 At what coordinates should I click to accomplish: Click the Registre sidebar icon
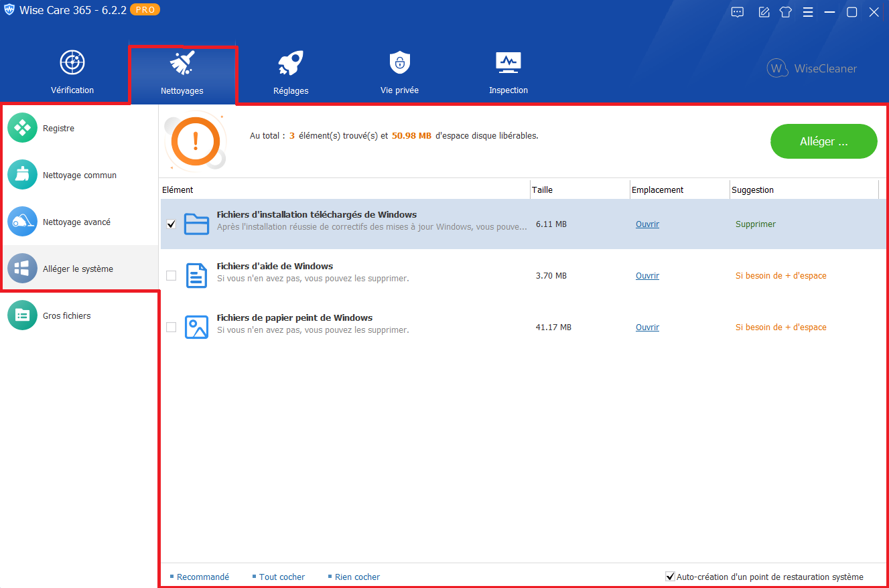22,128
